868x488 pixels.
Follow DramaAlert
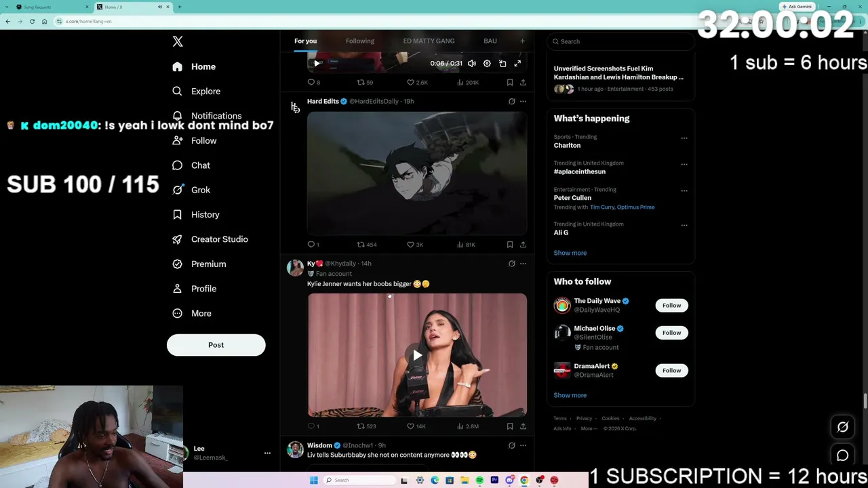coord(671,370)
